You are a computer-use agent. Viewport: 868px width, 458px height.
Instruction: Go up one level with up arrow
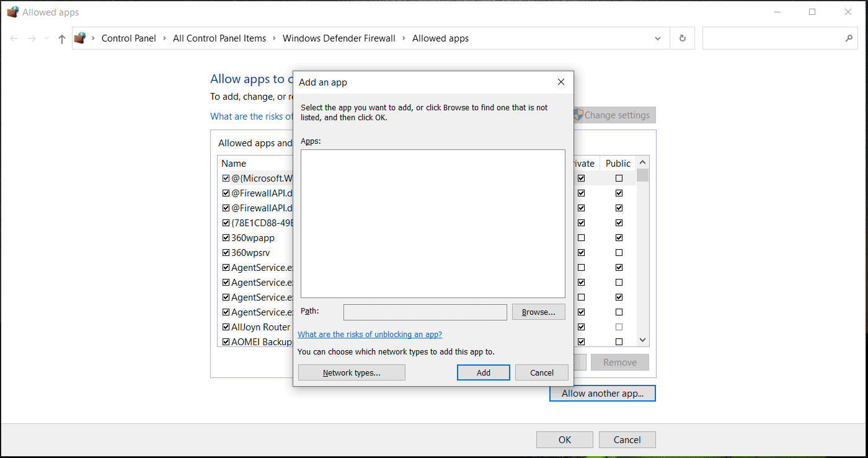tap(61, 38)
